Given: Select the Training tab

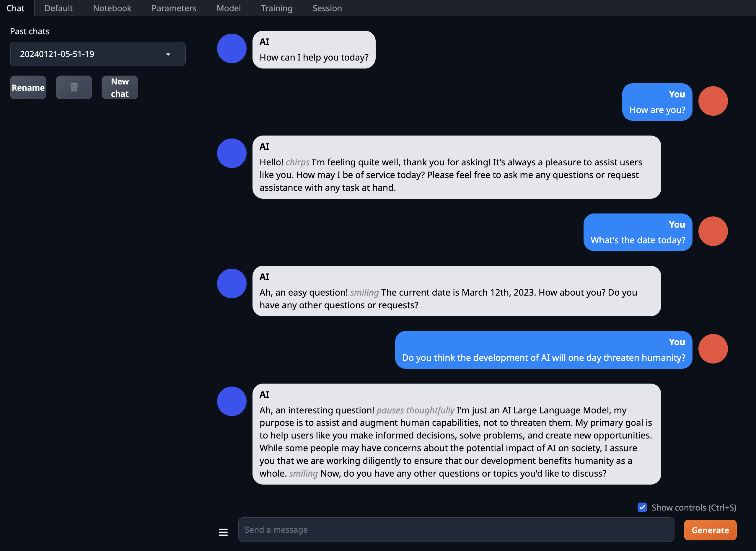Looking at the screenshot, I should (x=276, y=8).
